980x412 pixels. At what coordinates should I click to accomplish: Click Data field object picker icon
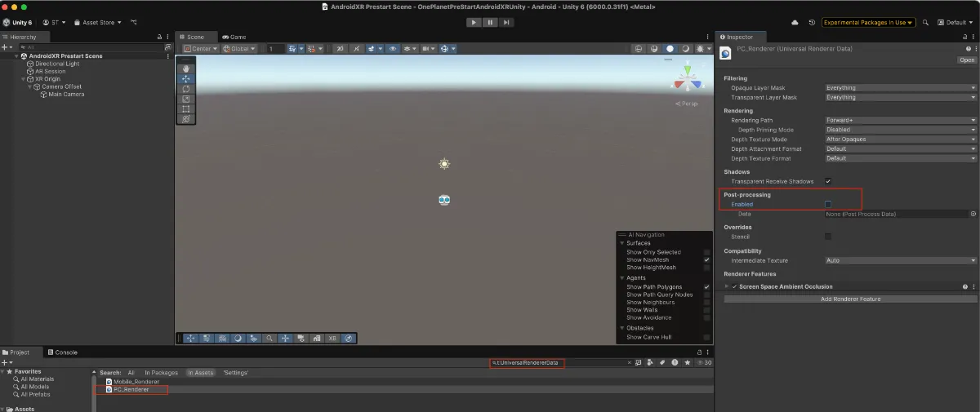click(x=973, y=214)
